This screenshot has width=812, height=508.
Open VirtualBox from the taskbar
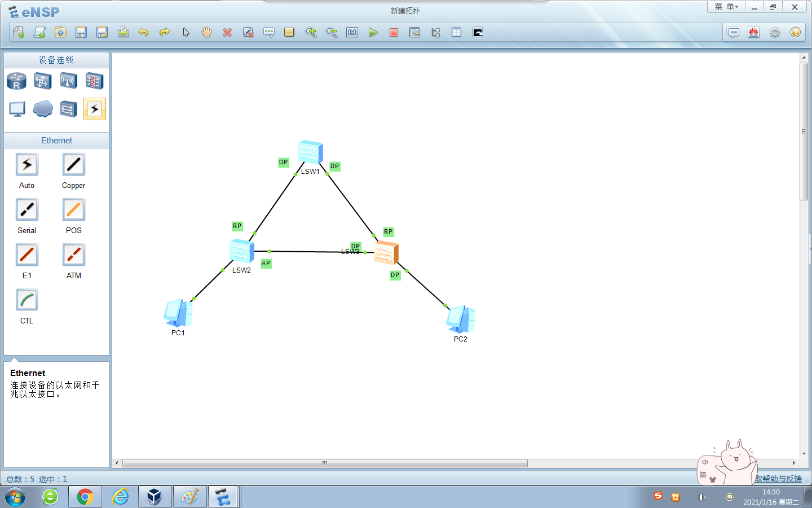(x=155, y=497)
